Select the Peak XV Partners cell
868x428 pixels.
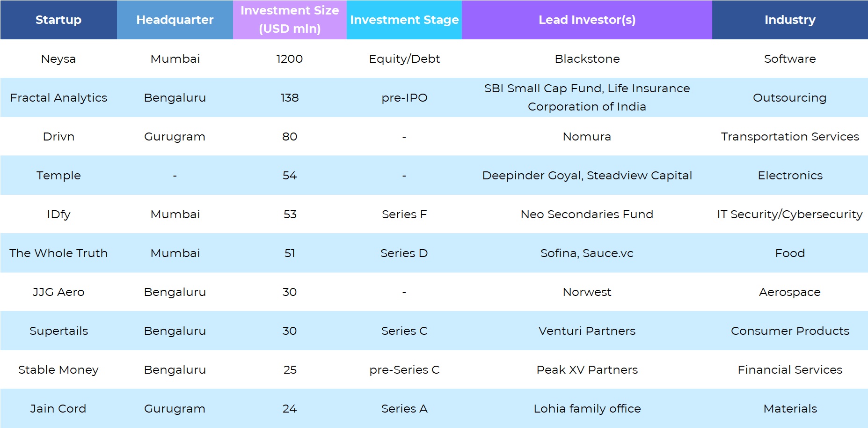tap(587, 369)
